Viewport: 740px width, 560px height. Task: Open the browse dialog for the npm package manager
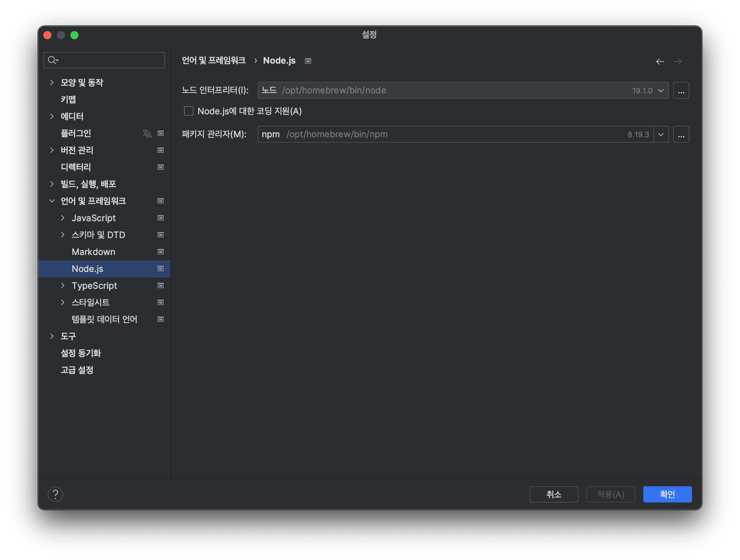click(681, 134)
